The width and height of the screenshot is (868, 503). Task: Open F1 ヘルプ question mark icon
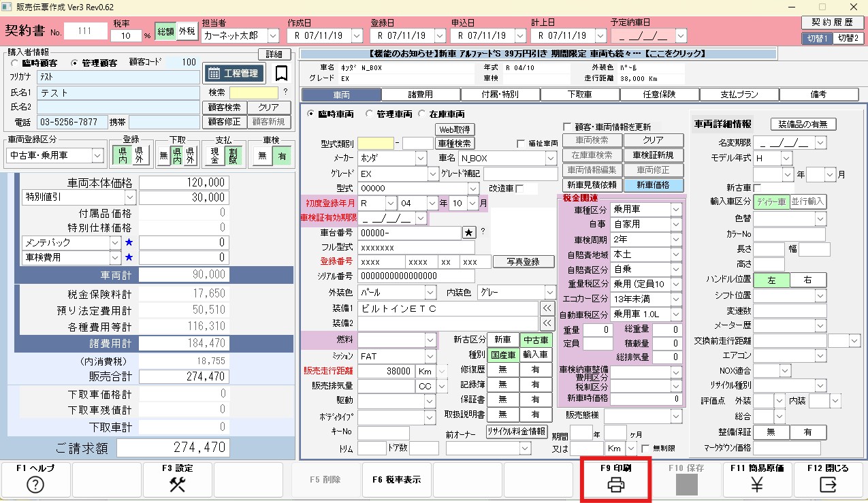(35, 485)
